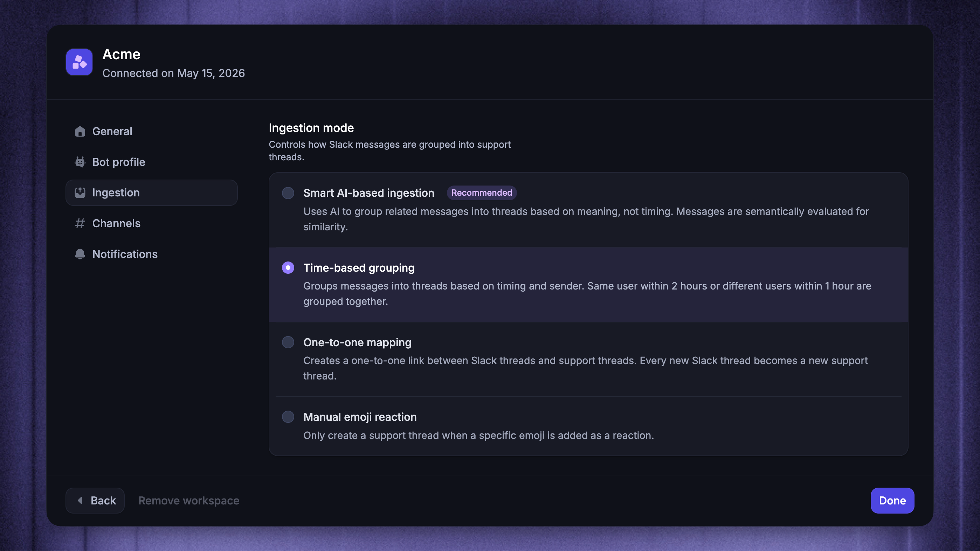Click the Recommended badge
The width and height of the screenshot is (980, 551).
click(482, 193)
